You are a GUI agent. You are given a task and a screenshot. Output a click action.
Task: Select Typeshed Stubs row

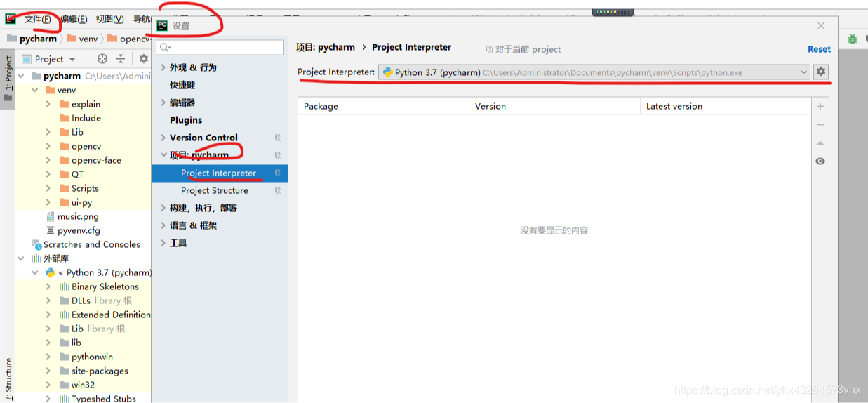click(x=83, y=398)
